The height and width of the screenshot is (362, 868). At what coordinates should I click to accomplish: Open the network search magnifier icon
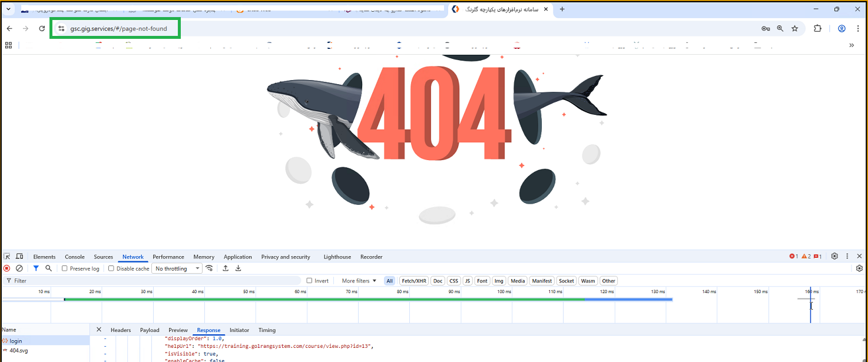tap(48, 268)
